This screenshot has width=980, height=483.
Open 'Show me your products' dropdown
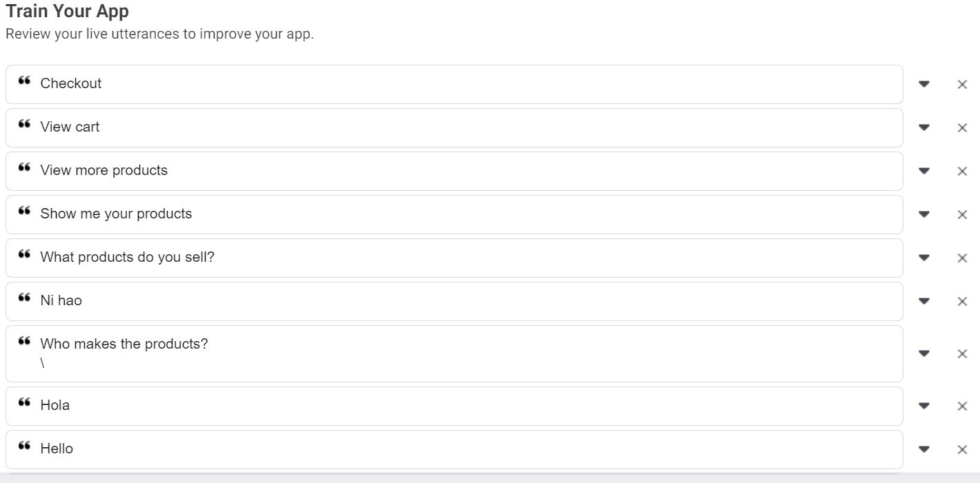pos(924,214)
